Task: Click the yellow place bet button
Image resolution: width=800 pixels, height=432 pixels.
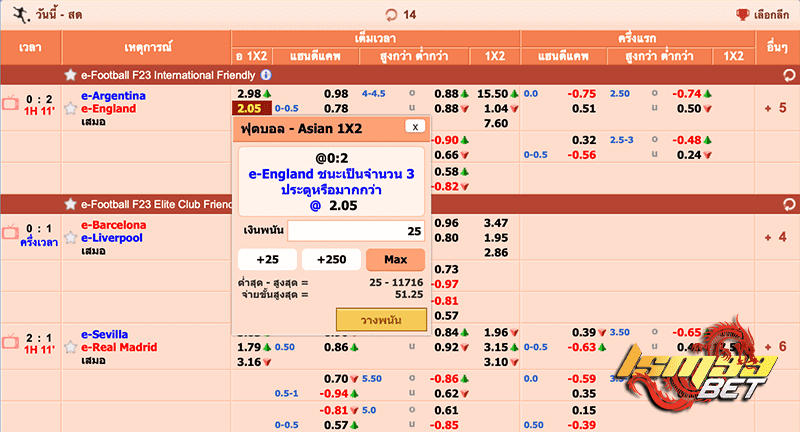Action: [381, 320]
